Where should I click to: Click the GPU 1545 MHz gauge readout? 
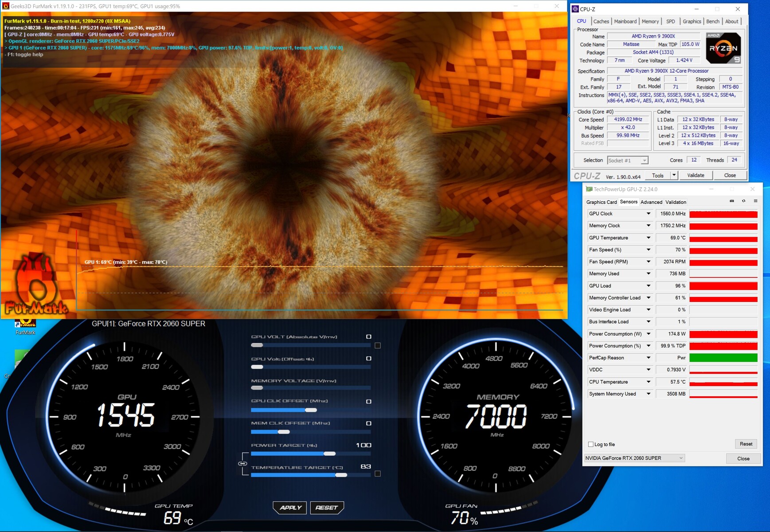click(126, 415)
